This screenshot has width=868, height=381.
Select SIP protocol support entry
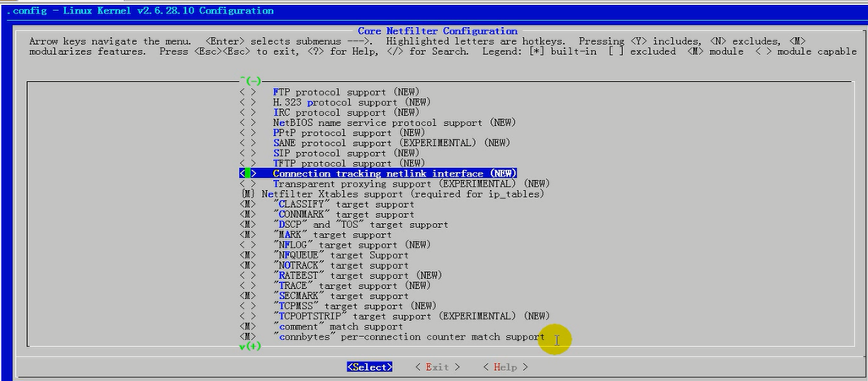[347, 153]
